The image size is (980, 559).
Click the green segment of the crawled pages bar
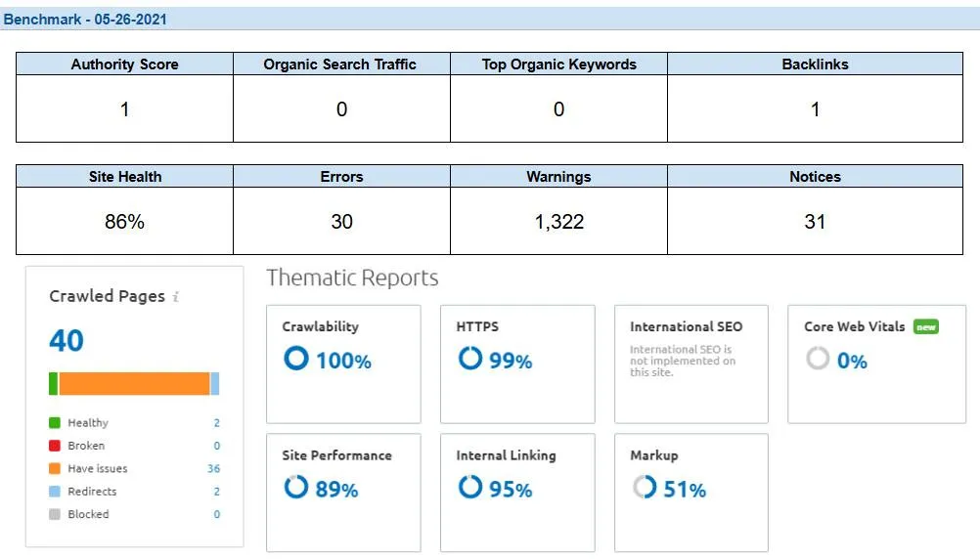click(53, 383)
